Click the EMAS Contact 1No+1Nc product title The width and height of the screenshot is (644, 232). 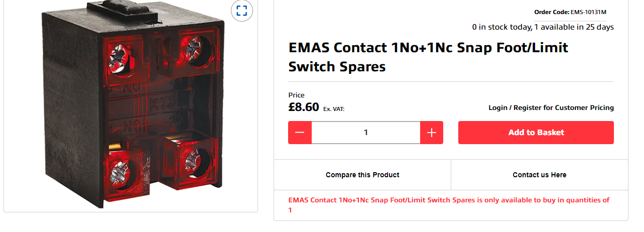pos(428,57)
